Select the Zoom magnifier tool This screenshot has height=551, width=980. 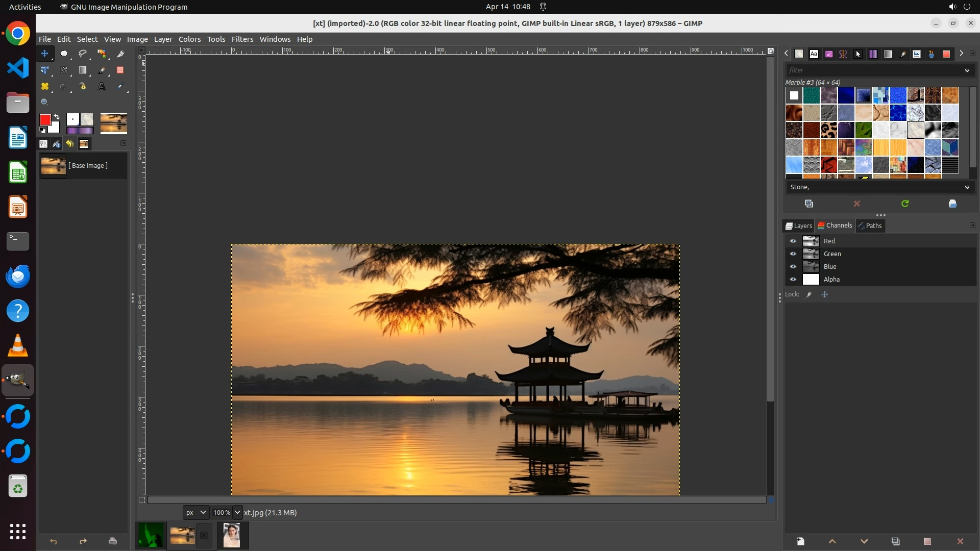(45, 103)
